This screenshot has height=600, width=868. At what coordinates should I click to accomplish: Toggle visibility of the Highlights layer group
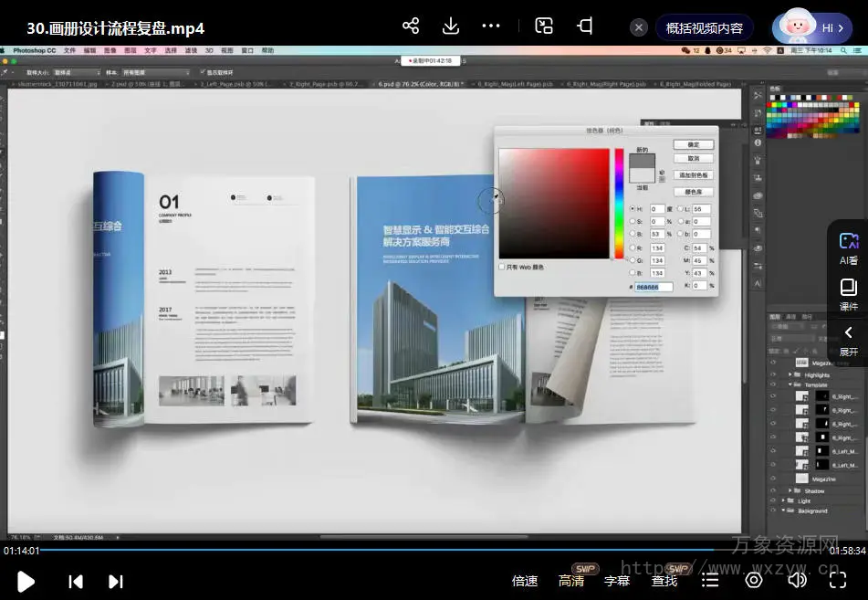[773, 374]
